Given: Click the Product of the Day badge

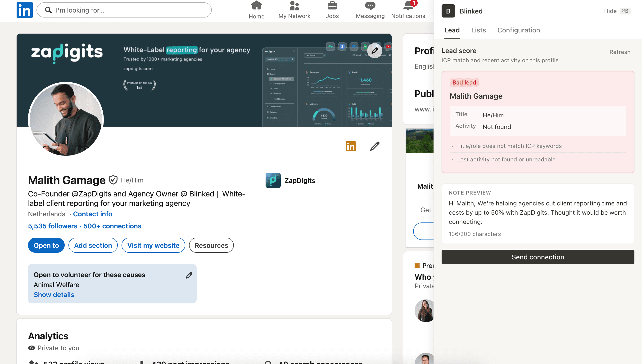Looking at the screenshot, I should click(139, 85).
